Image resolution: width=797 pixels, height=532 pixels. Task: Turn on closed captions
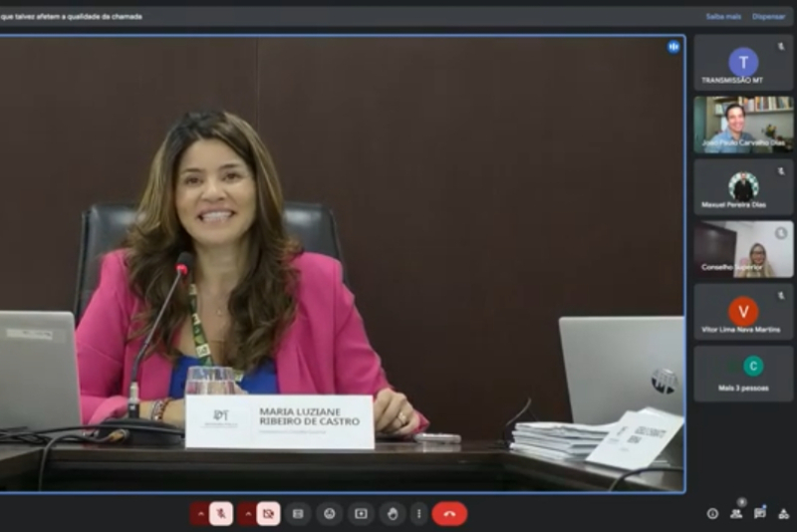click(297, 513)
